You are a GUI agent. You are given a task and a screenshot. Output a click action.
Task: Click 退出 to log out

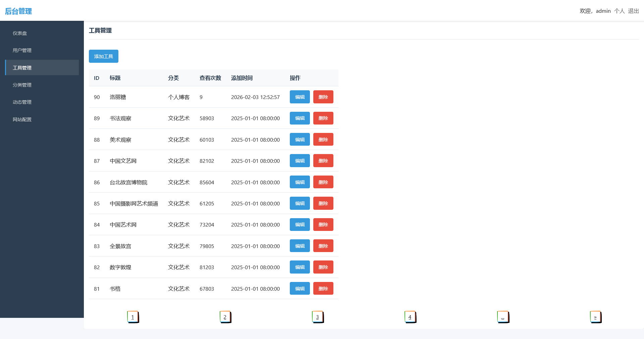tap(634, 11)
